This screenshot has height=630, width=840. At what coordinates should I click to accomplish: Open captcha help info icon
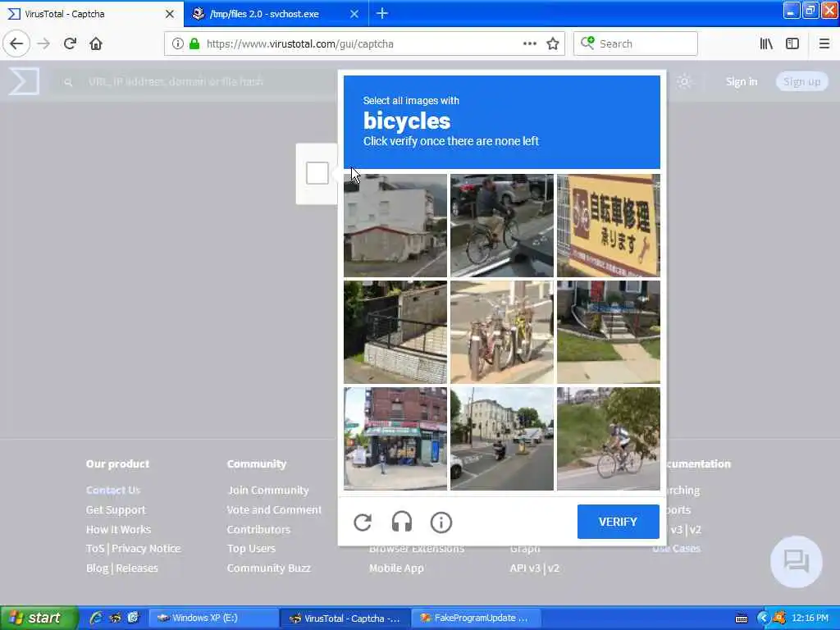[x=441, y=523]
